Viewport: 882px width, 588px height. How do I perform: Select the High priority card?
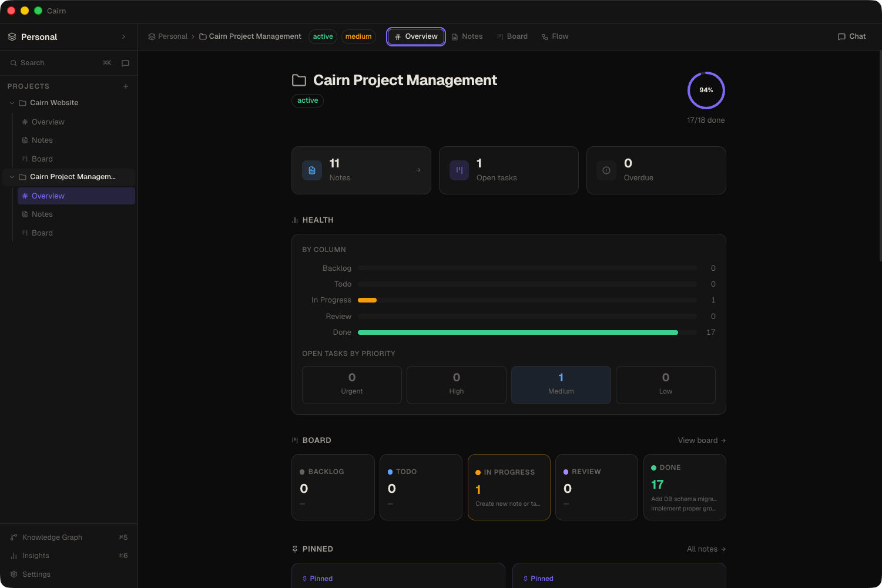click(457, 385)
